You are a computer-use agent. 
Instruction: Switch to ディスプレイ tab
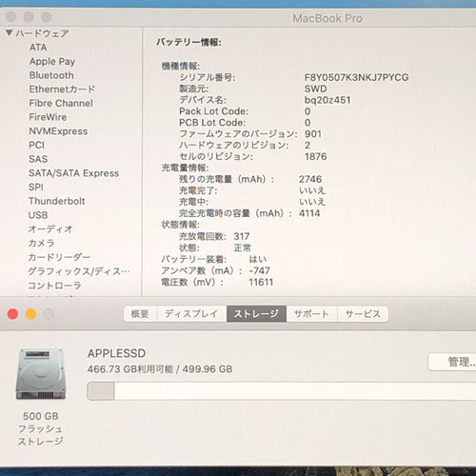[191, 314]
